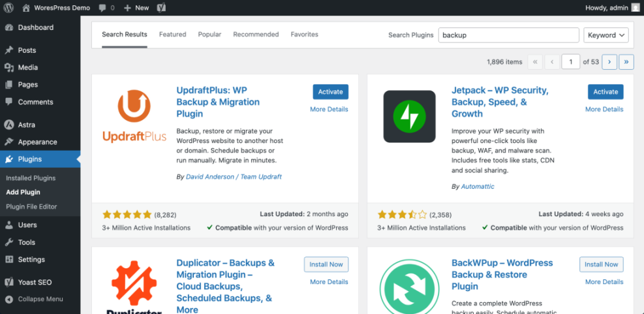644x314 pixels.
Task: Click the UpdraftPlus '3+ Million Active Installations' text
Action: point(146,227)
